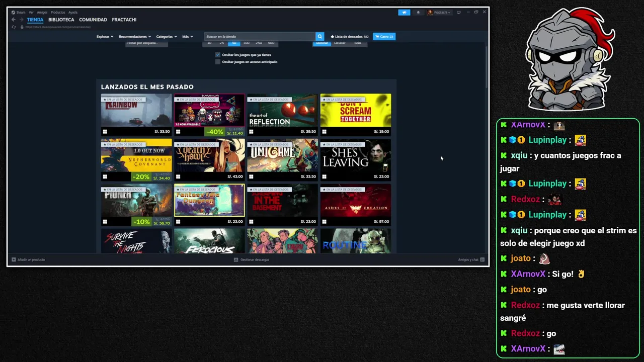Click the search magnifier button
Screen dimensions: 644x362
click(319, 36)
